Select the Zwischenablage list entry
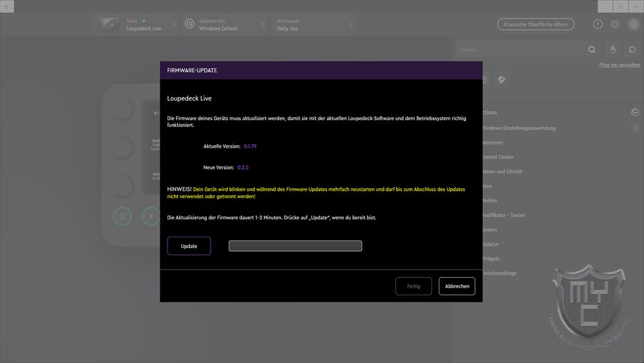 pyautogui.click(x=500, y=273)
